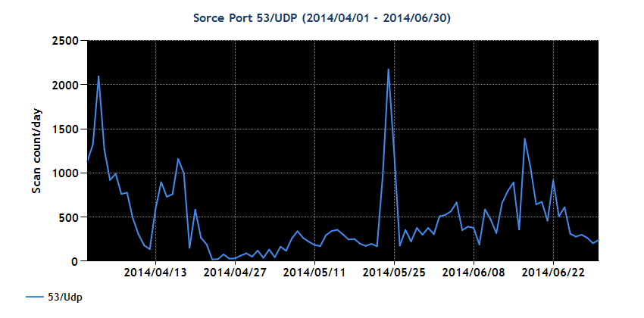644x318 pixels.
Task: Click the 2014/04/27 x-axis date label
Action: [x=235, y=272]
